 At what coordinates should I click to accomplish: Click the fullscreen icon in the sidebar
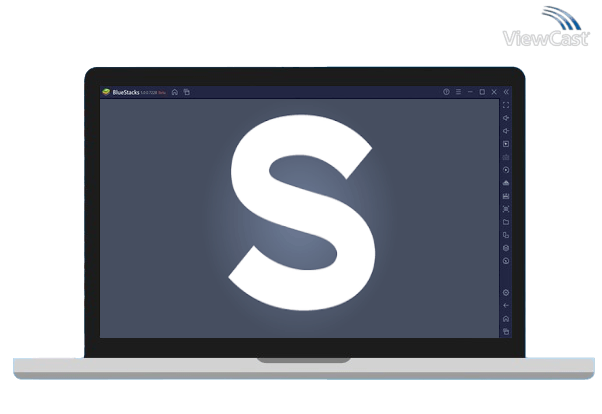[506, 105]
